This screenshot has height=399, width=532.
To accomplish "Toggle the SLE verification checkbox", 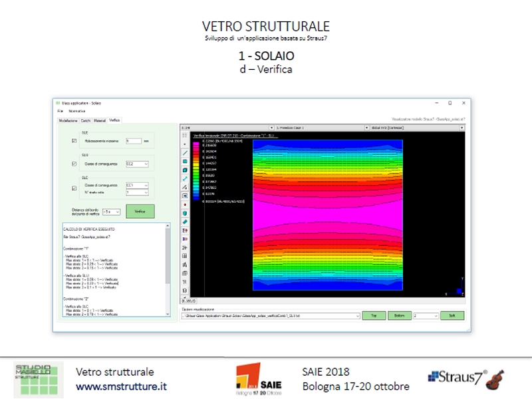I will [74, 141].
